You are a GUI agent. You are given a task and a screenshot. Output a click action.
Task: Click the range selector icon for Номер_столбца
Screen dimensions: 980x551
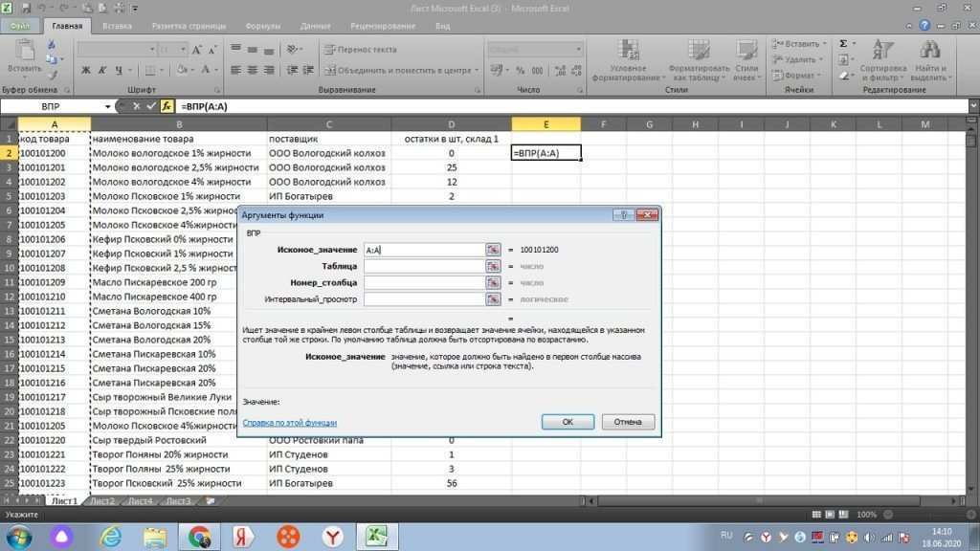click(x=493, y=283)
